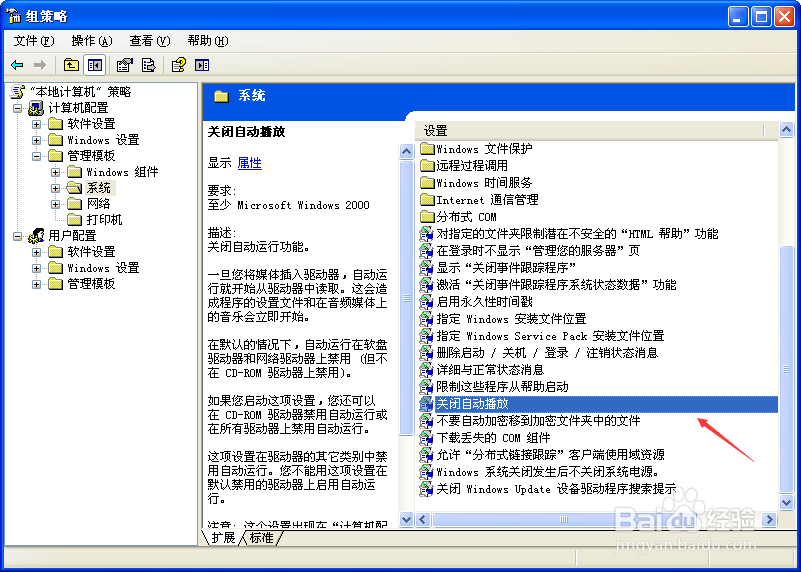Click the description pane scrollbar thumb

406,298
